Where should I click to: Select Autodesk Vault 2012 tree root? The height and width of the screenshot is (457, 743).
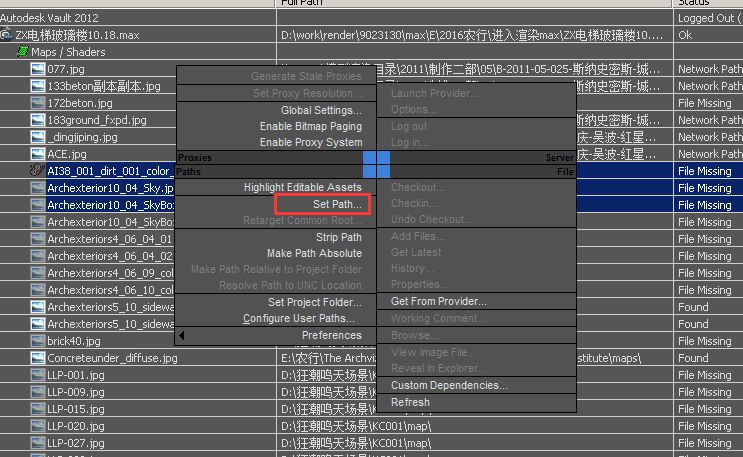[49, 18]
